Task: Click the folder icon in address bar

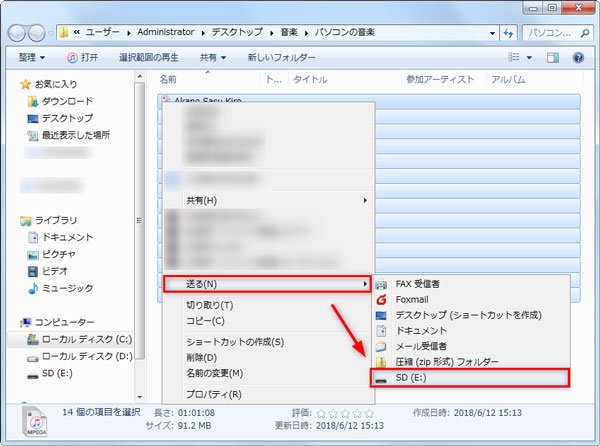Action: [64, 33]
